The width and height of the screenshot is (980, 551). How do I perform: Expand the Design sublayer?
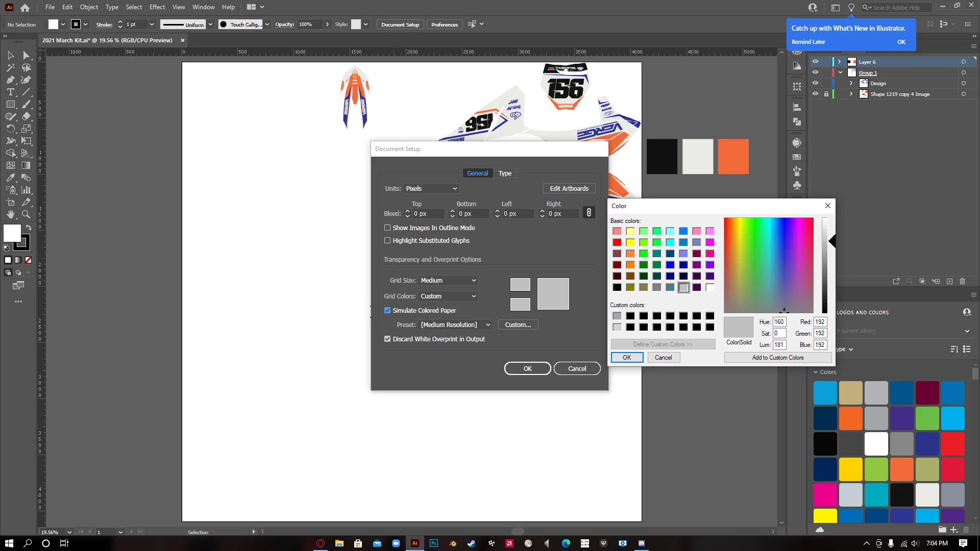click(x=851, y=83)
